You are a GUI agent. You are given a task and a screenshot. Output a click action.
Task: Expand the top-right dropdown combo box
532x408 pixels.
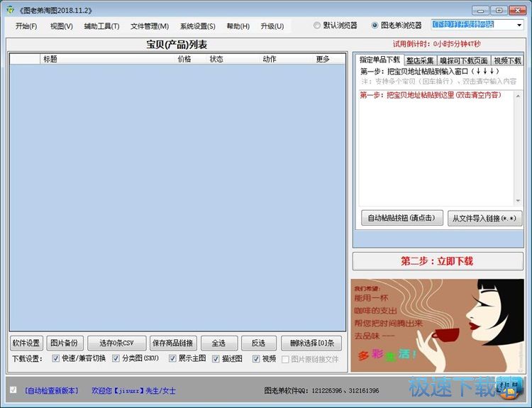click(x=519, y=25)
